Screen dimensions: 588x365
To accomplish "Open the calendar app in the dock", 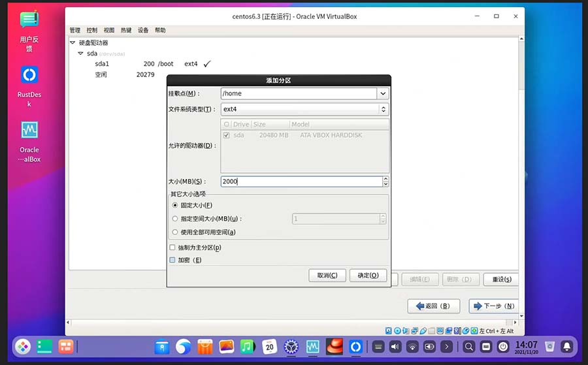I will click(x=270, y=347).
